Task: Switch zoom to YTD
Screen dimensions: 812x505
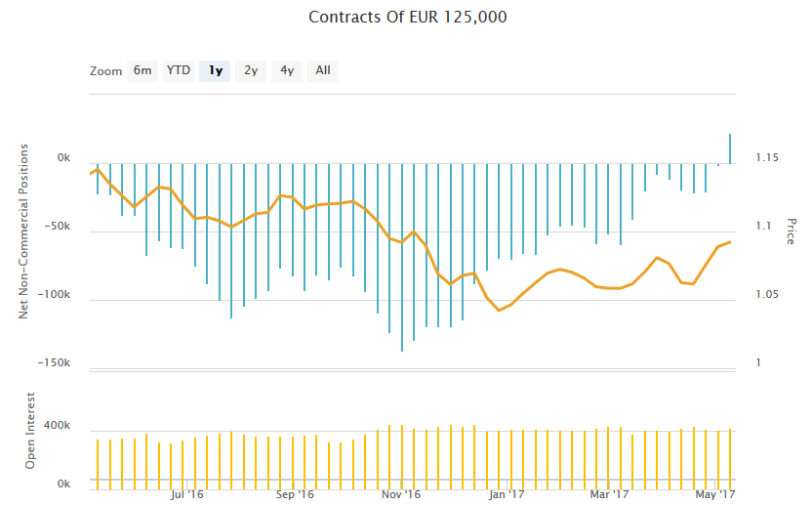Action: point(179,70)
